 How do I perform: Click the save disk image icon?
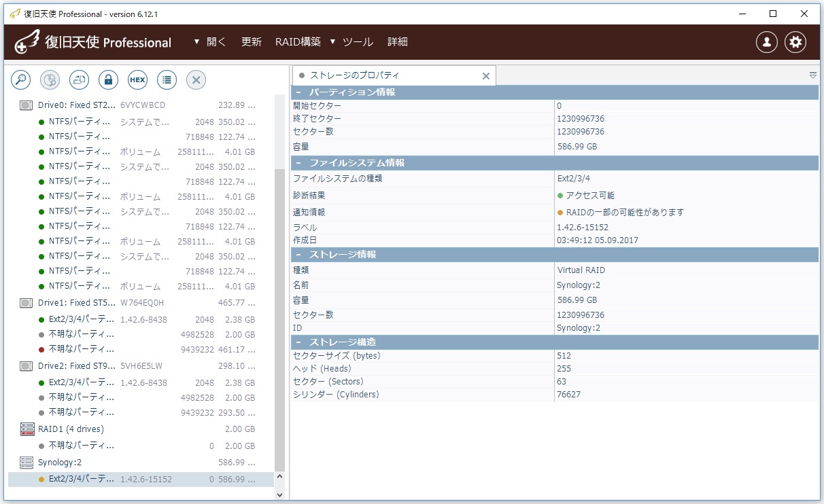pyautogui.click(x=80, y=79)
